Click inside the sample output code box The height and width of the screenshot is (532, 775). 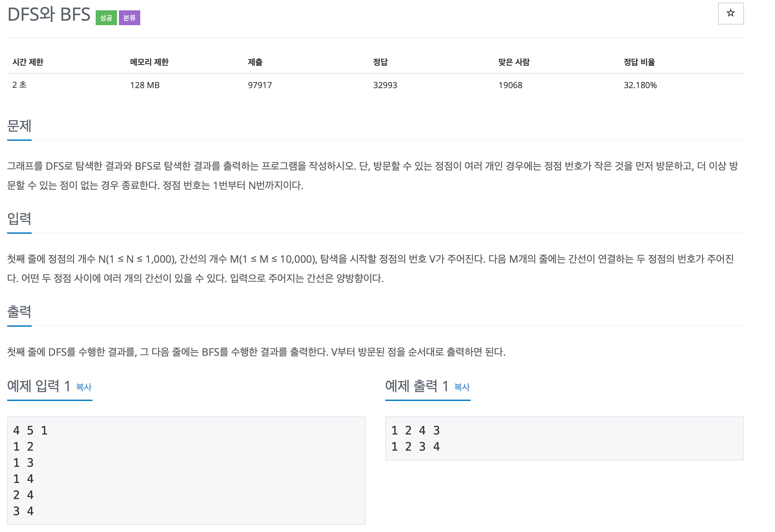(x=564, y=438)
